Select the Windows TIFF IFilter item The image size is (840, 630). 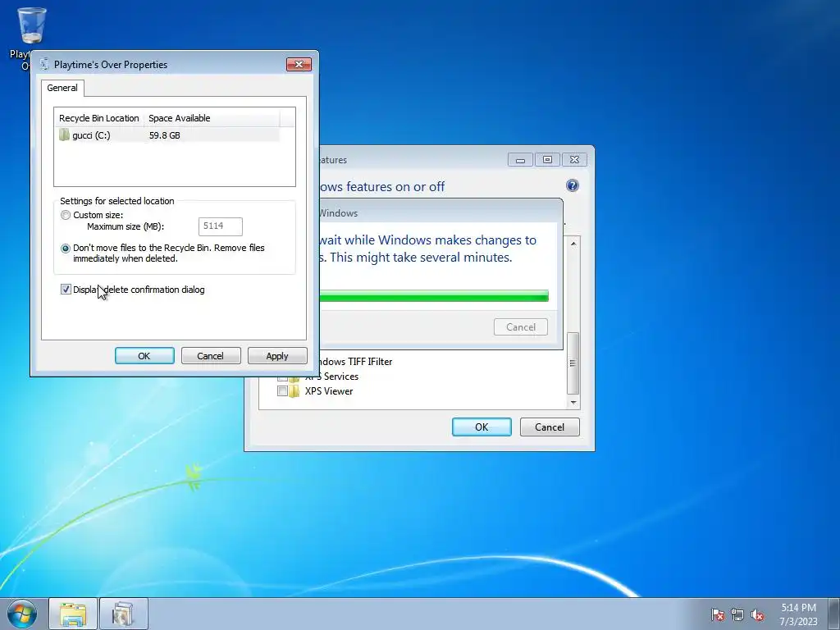coord(355,362)
